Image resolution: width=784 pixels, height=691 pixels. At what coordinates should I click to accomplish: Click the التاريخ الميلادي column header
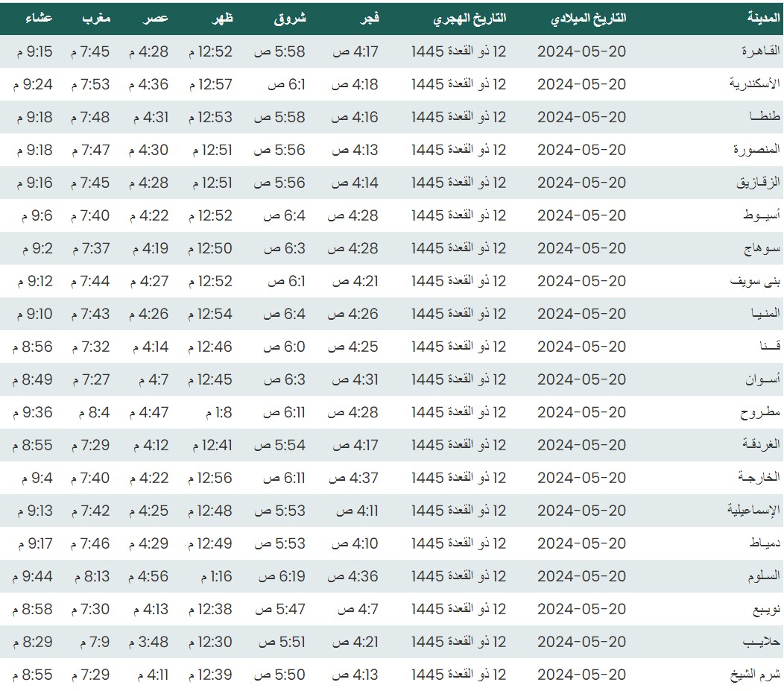point(588,19)
